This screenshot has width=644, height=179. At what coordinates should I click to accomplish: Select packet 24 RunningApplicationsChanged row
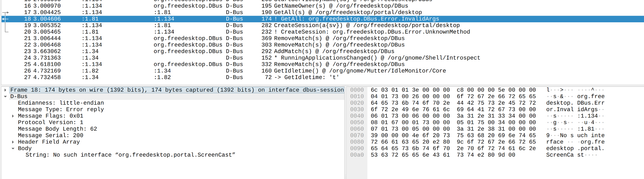[323, 58]
